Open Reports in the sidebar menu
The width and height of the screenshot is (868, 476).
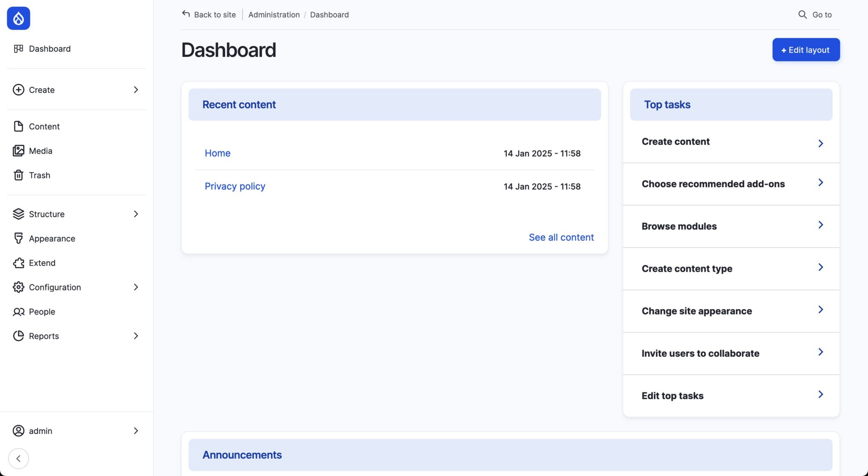coord(44,336)
